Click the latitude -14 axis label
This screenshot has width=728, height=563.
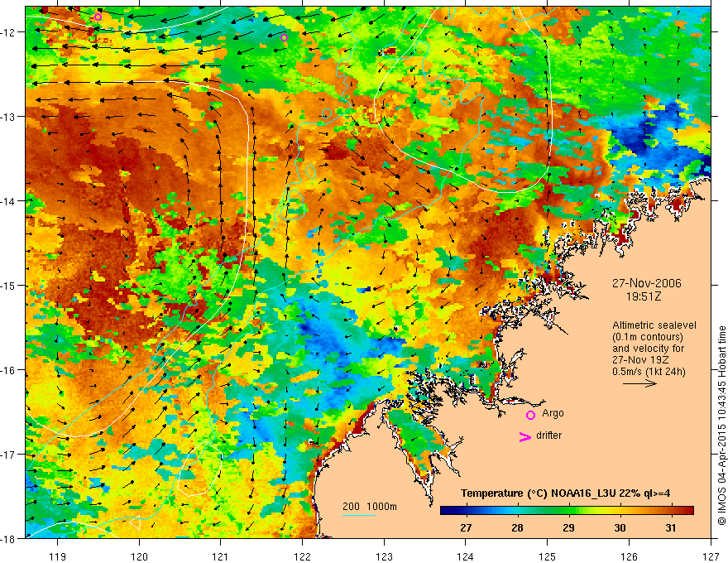(x=8, y=201)
